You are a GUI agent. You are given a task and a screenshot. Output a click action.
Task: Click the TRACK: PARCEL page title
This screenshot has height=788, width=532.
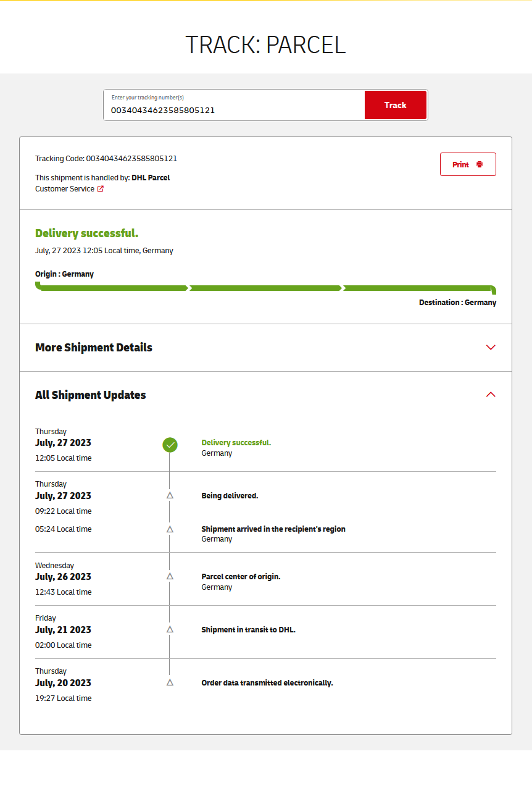[x=265, y=45]
